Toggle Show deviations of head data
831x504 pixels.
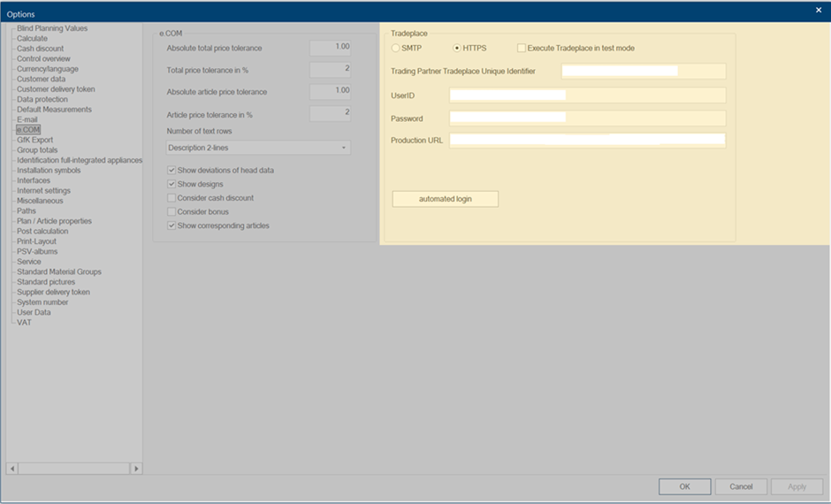point(172,170)
